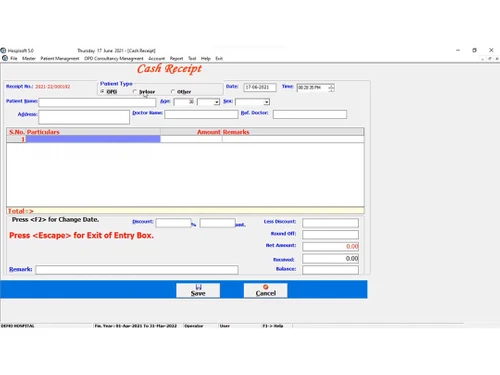Click the Amount cell in row 1
500x375 pixels.
coord(191,139)
